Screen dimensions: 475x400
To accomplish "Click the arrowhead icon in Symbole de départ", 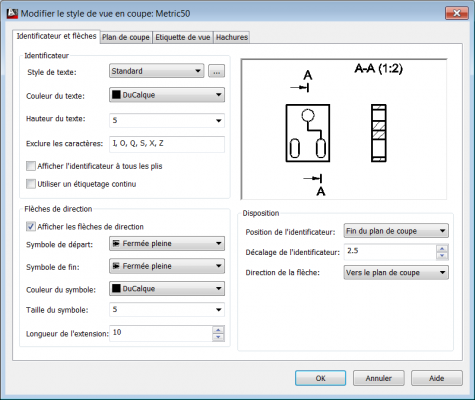I will point(116,244).
